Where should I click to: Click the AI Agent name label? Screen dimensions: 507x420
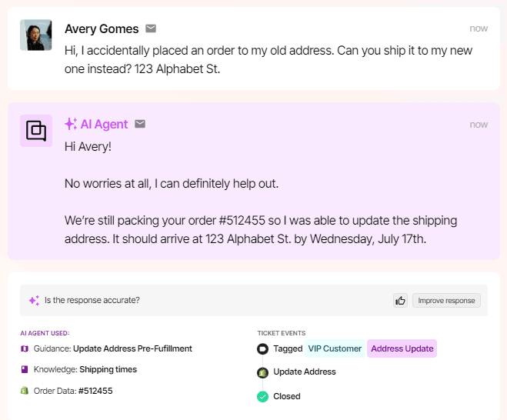pos(104,124)
